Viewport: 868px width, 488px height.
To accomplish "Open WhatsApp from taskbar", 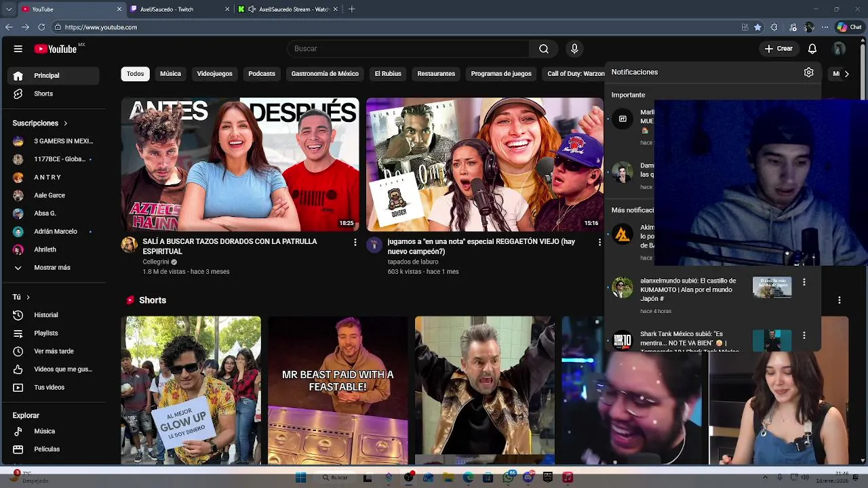I will [508, 478].
